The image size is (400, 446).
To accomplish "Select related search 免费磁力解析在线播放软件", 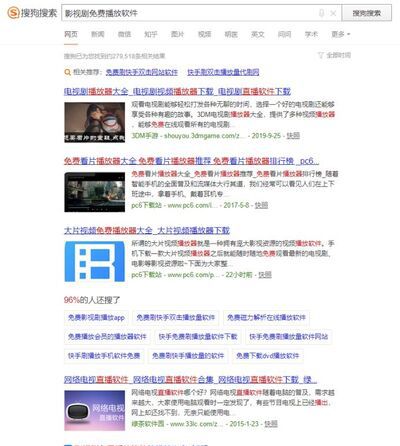I will pos(266,317).
